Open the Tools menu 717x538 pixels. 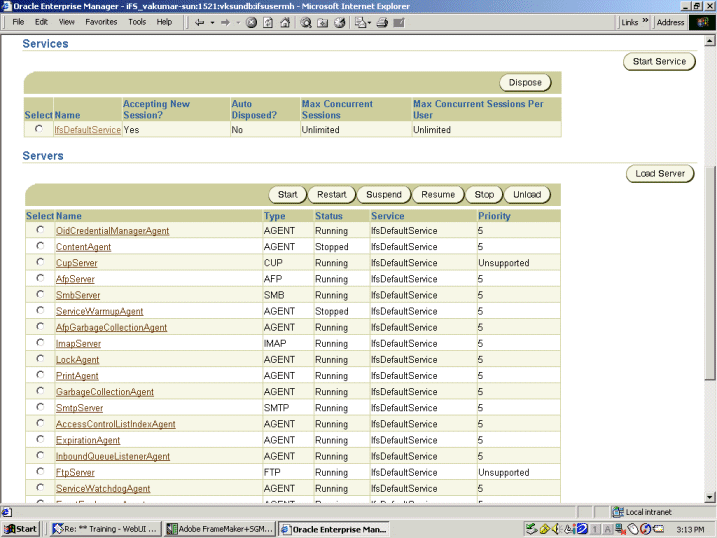[x=137, y=22]
